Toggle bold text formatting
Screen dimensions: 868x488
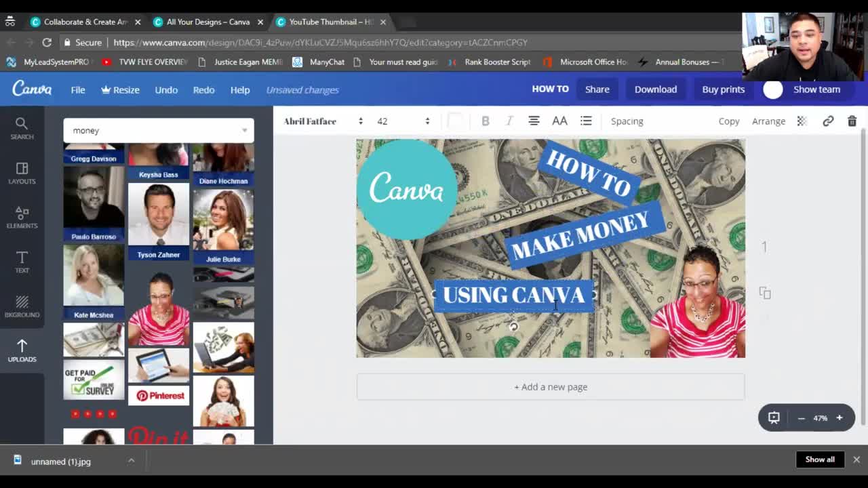[x=485, y=121]
